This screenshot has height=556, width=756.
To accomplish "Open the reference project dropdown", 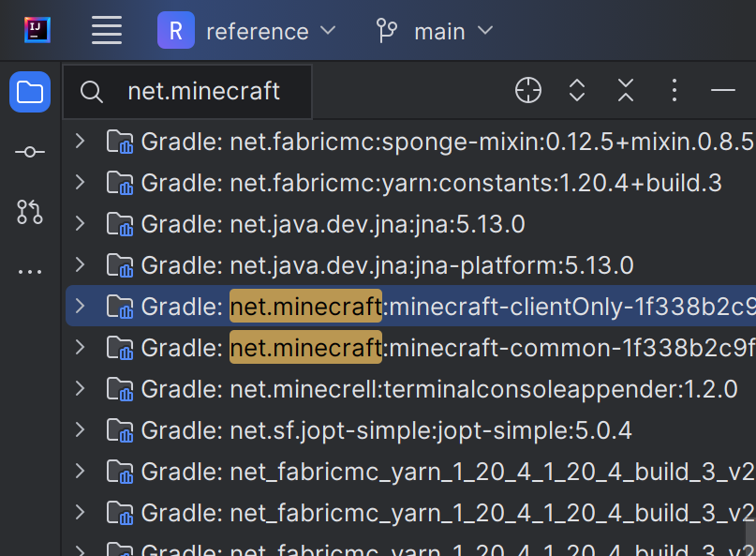I will (x=247, y=31).
